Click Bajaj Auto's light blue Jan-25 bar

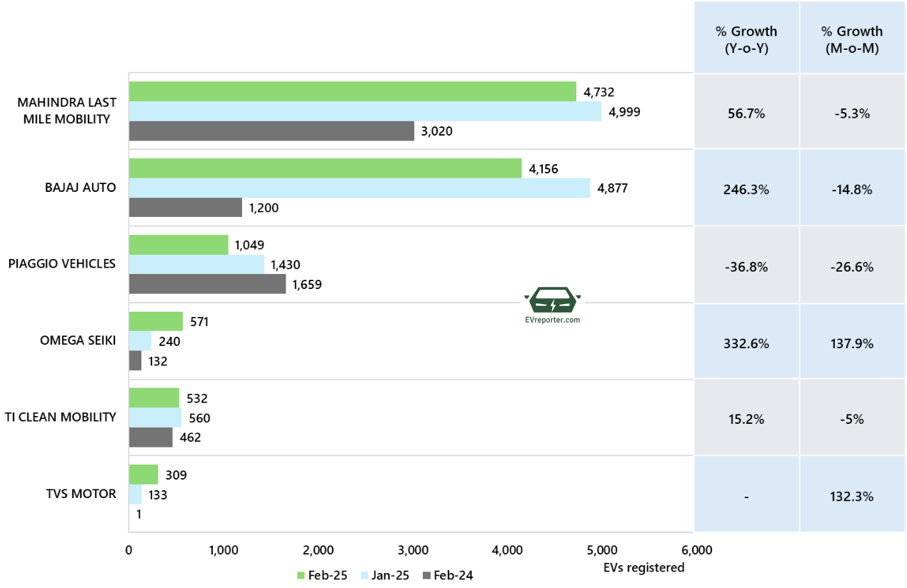[359, 188]
